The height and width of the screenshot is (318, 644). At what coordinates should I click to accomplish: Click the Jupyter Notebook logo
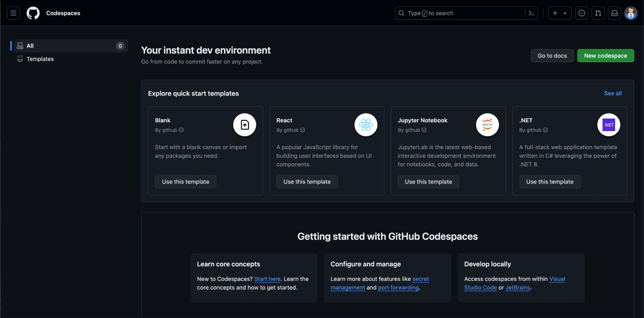(x=487, y=125)
